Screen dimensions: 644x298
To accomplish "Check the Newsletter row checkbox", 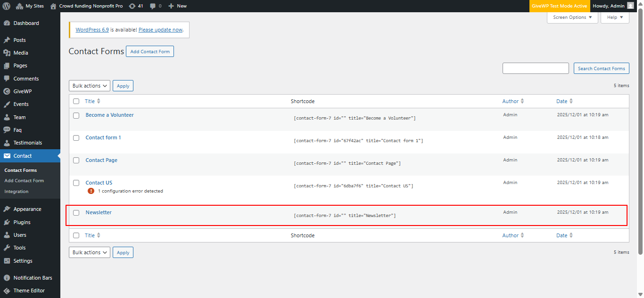I will (76, 212).
